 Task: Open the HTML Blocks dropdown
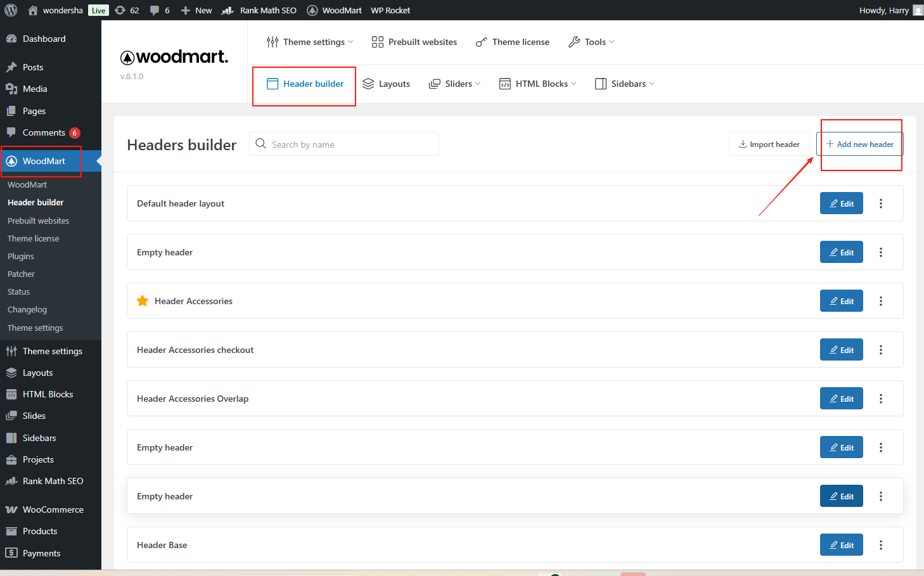click(537, 84)
